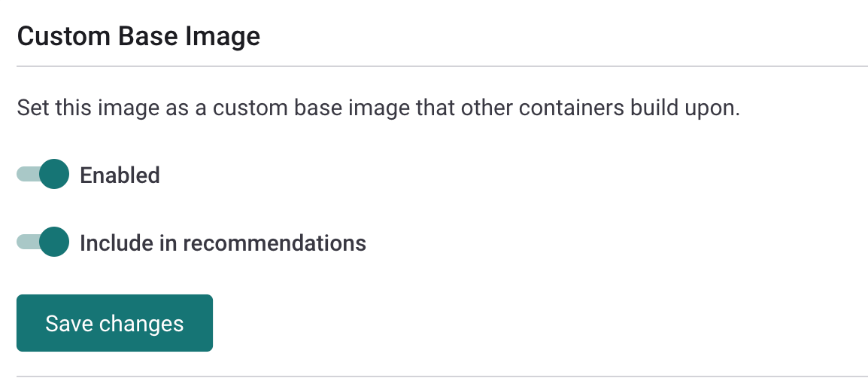
Task: Click the light track of the Enabled toggle
Action: pyautogui.click(x=26, y=175)
